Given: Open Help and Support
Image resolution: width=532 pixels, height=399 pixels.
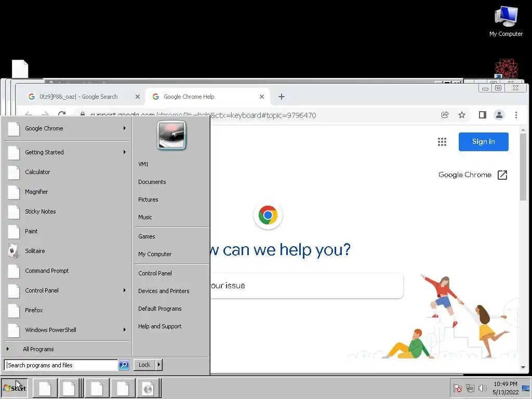Looking at the screenshot, I should click(x=160, y=326).
